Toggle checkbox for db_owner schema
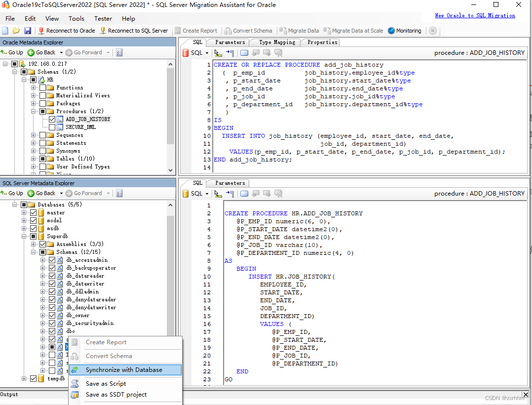Viewport: 532px width, 405px height. tap(52, 316)
